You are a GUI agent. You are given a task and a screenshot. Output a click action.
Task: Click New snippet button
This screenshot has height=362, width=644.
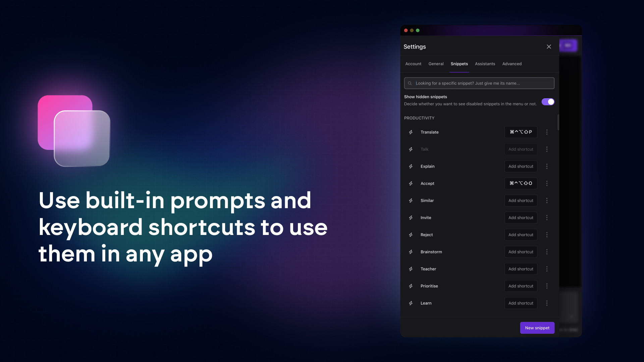click(x=537, y=328)
